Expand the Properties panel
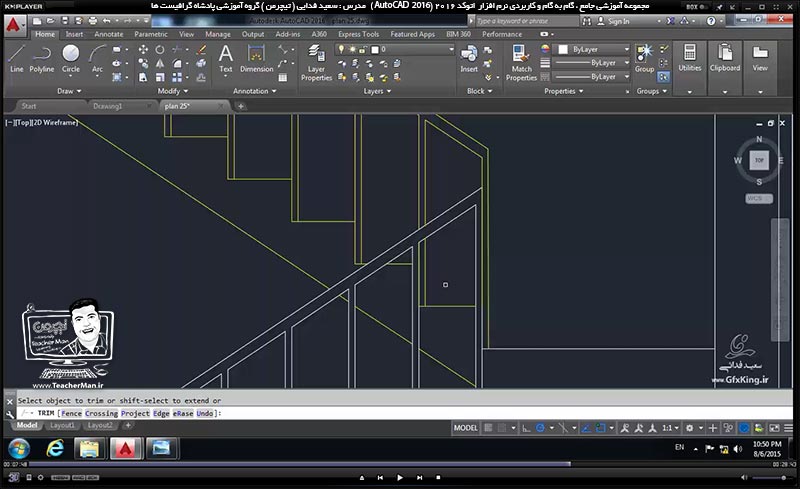This screenshot has width=800, height=489. coord(563,91)
